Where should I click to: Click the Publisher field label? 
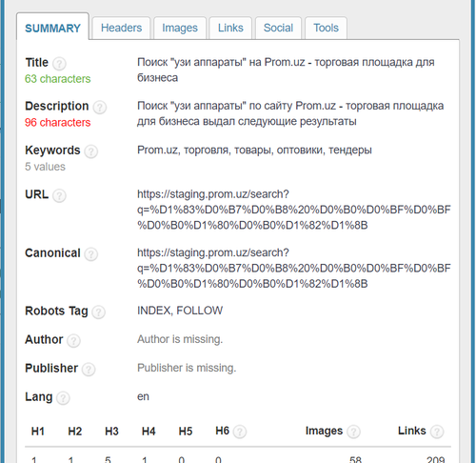(x=51, y=369)
